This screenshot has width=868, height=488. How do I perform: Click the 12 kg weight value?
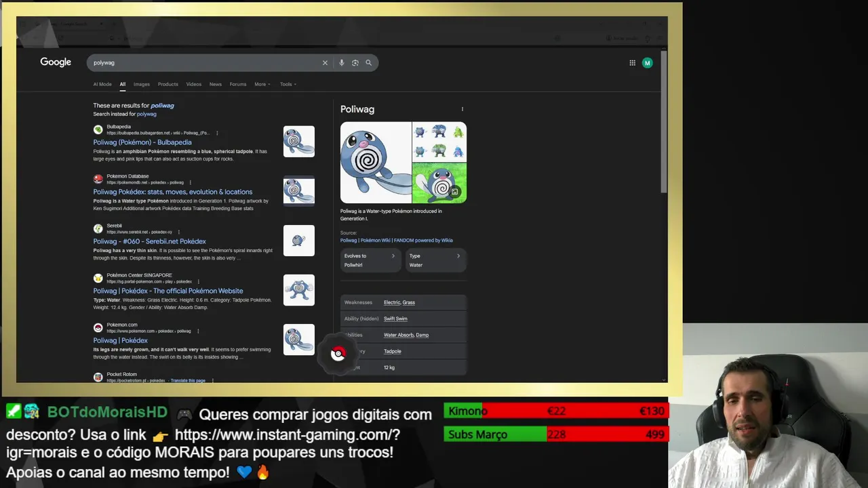pos(389,367)
